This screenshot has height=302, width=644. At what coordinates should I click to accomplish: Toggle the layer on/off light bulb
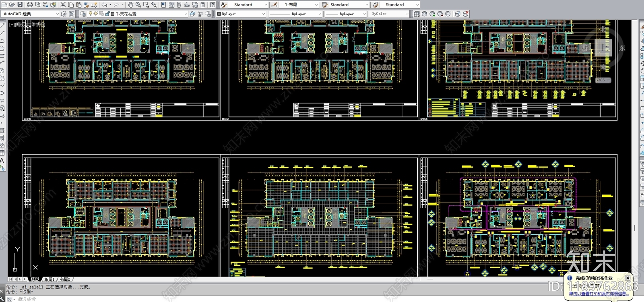tap(90, 14)
